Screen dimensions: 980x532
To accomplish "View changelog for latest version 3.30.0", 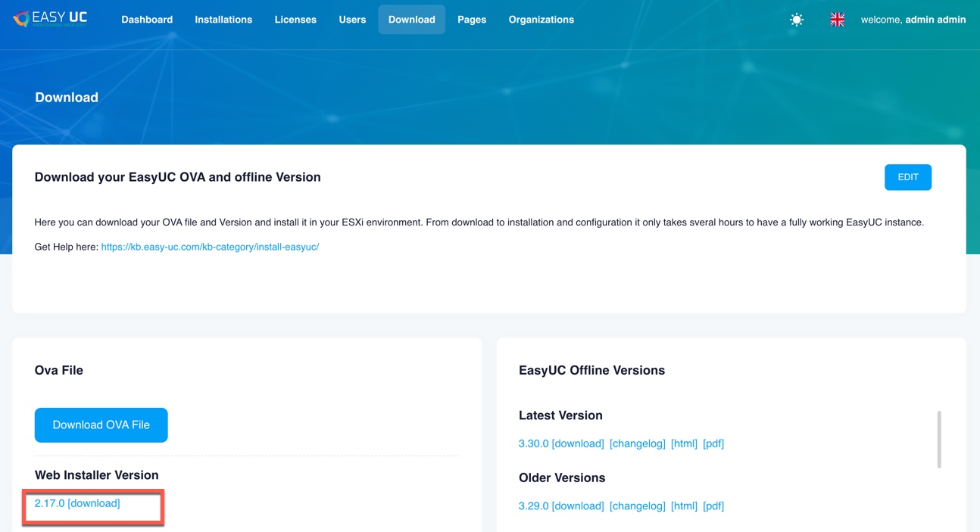I will tap(637, 443).
